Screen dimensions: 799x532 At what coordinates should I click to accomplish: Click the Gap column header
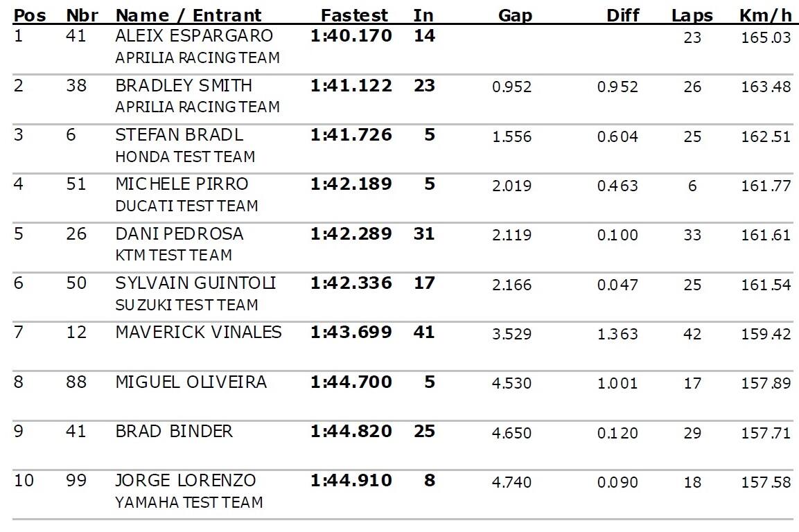515,15
